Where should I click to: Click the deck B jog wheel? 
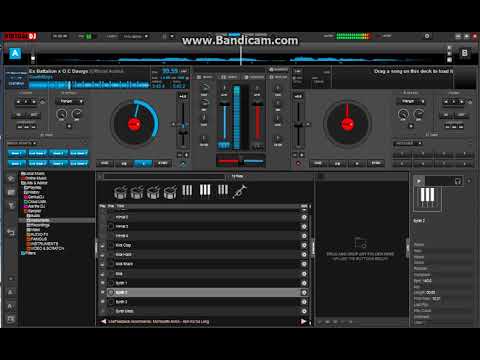[347, 124]
